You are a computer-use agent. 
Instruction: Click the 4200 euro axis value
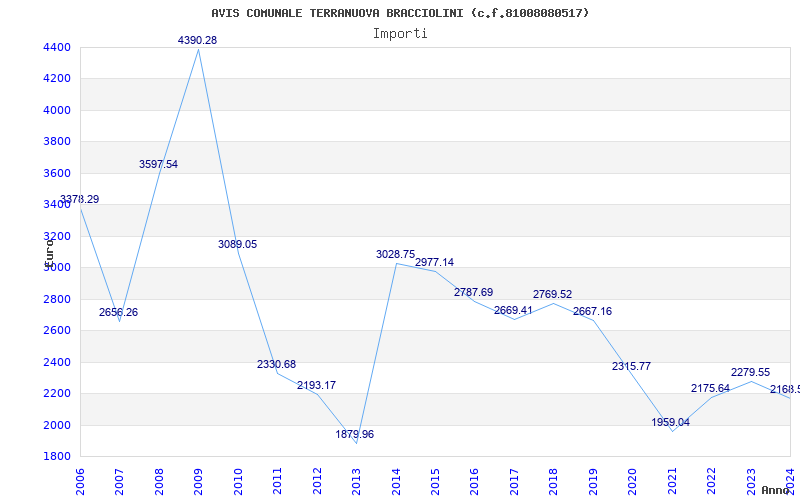[58, 79]
